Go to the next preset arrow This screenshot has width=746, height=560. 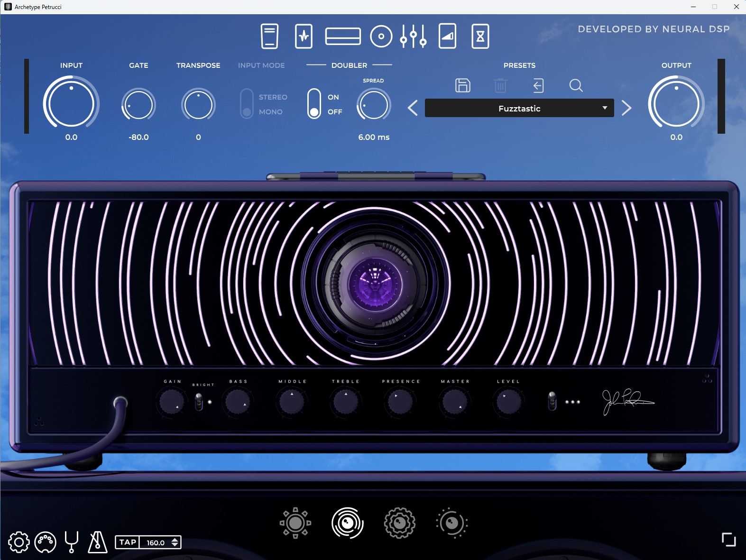[626, 108]
